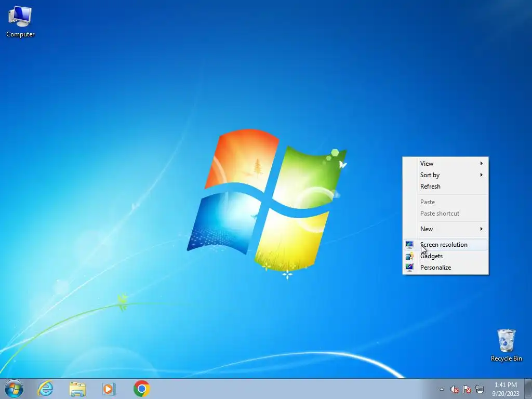Open the Windows Start menu orb
Image resolution: width=532 pixels, height=399 pixels.
14,389
